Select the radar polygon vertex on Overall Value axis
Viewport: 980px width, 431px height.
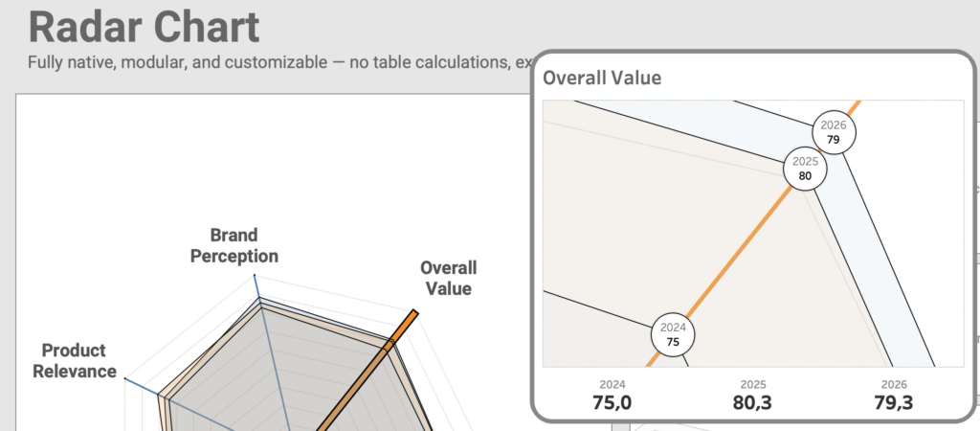tap(390, 343)
